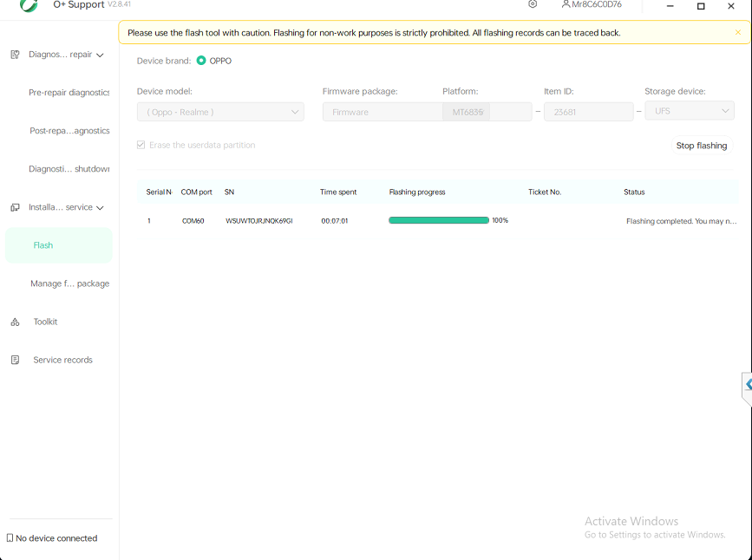This screenshot has width=752, height=560.
Task: Click the Diagnosis repair sidebar icon
Action: (x=15, y=55)
